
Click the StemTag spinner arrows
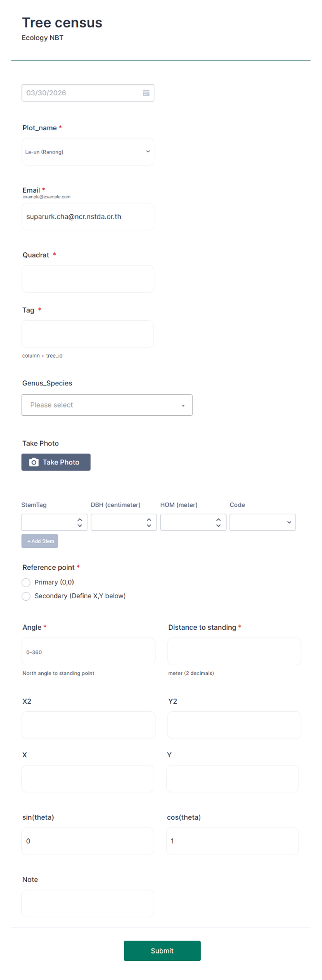tap(80, 522)
